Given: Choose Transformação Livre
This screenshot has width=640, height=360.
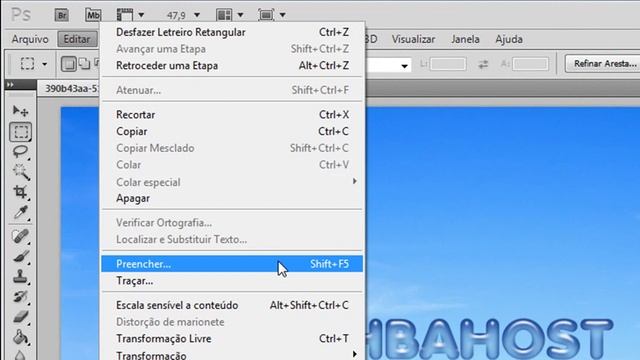Looking at the screenshot, I should (x=232, y=339).
